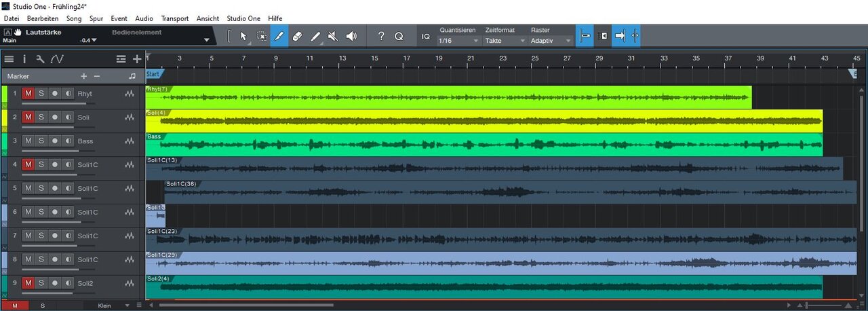This screenshot has width=868, height=311.
Task: Add a marker with plus
Action: point(84,76)
